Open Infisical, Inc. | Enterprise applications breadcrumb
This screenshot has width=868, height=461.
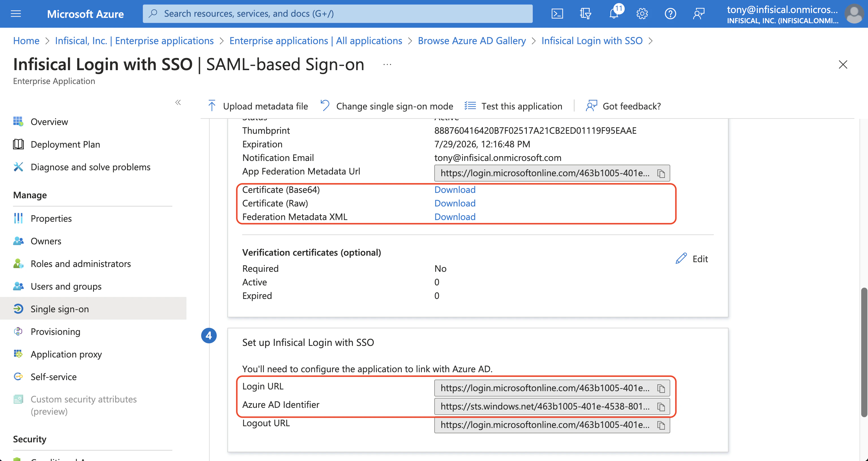coord(134,40)
